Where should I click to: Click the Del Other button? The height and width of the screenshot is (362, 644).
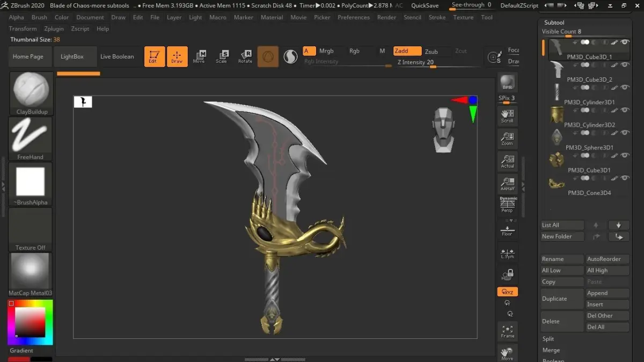[608, 316]
